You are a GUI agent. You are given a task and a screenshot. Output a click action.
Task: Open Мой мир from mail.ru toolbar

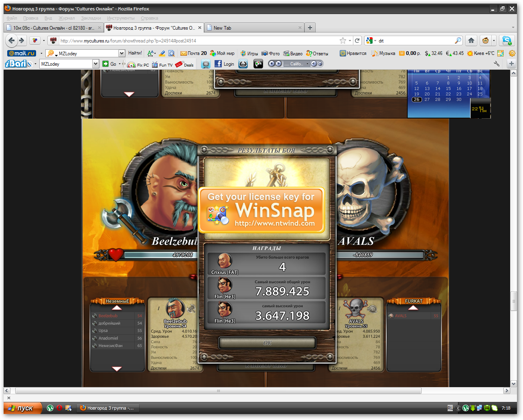pyautogui.click(x=222, y=53)
